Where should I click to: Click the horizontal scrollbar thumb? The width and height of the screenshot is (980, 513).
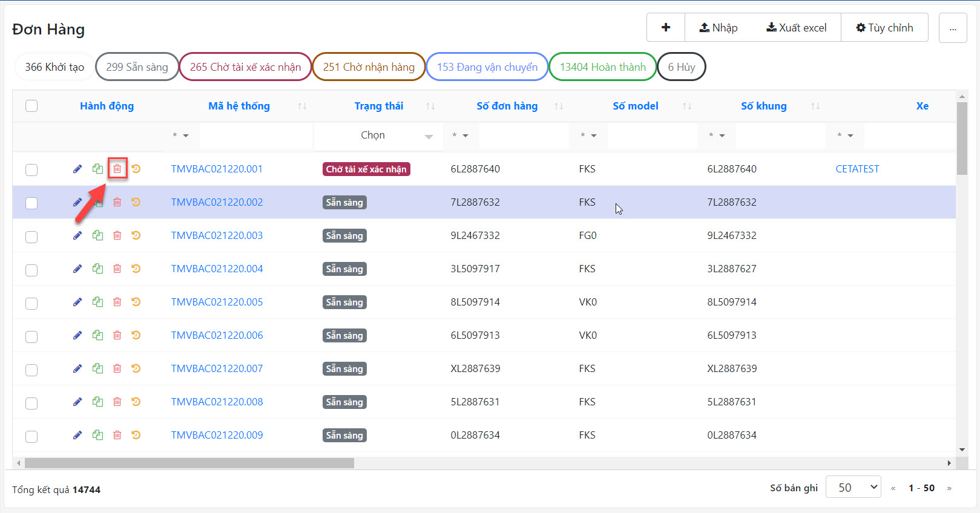[189, 463]
